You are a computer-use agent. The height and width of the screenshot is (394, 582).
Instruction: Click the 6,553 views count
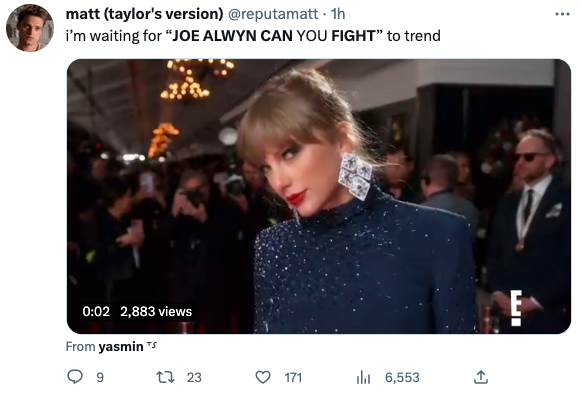coord(402,378)
